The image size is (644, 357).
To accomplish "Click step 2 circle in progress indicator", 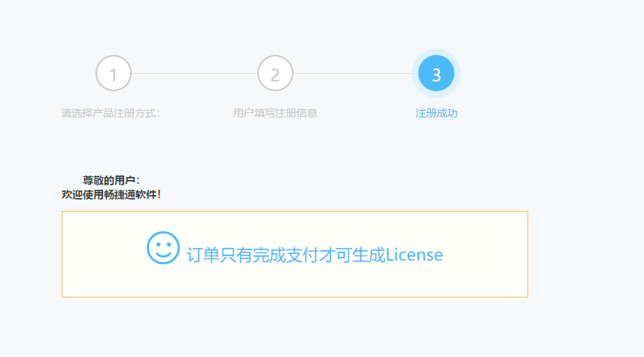I will 275,73.
